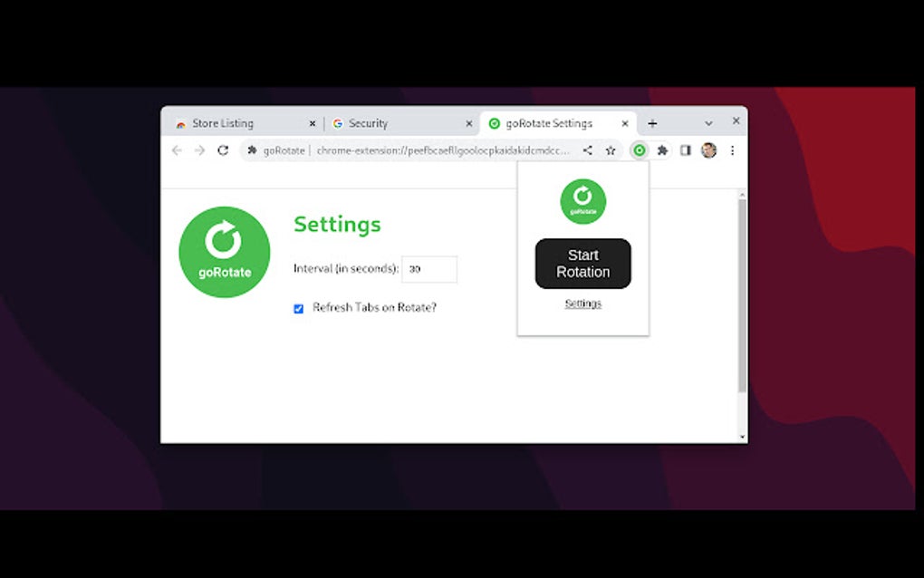Open a new tab with the plus button
This screenshot has width=924, height=578.
[x=651, y=122]
